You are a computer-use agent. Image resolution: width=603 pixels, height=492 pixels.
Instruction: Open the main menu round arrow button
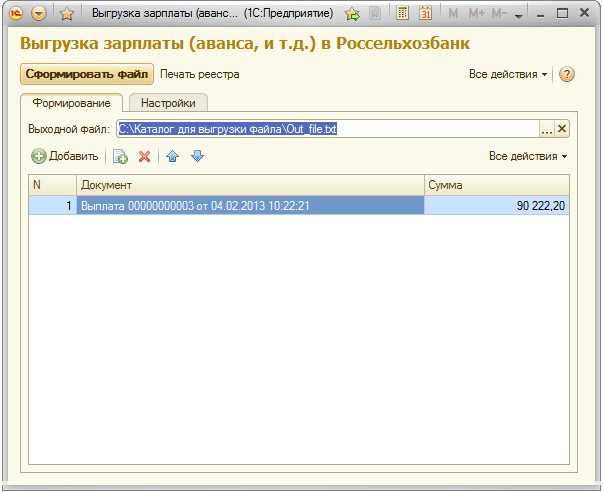pyautogui.click(x=39, y=13)
